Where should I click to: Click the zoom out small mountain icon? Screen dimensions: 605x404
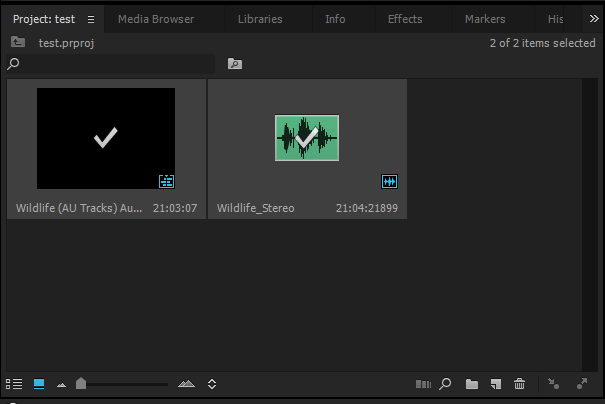pyautogui.click(x=62, y=384)
